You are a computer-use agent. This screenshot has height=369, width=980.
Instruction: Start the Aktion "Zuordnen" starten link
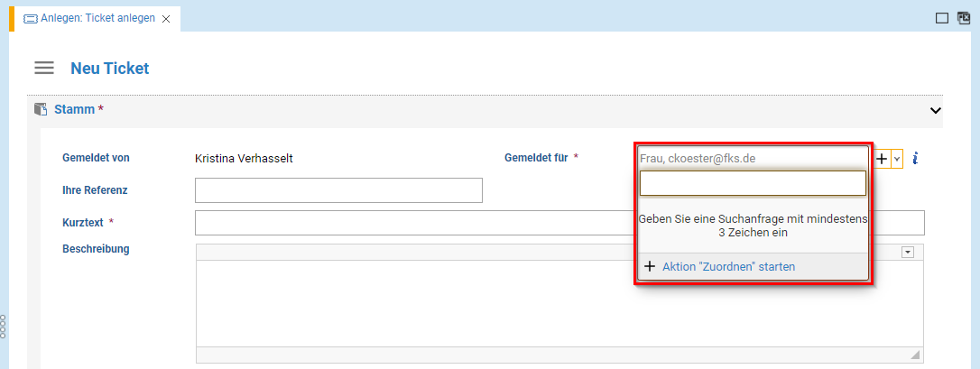click(x=728, y=266)
